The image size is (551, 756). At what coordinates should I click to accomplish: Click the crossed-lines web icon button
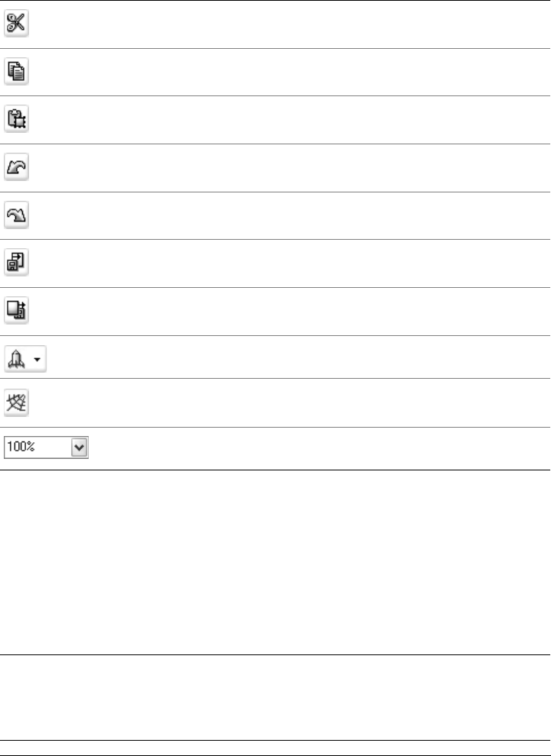pyautogui.click(x=16, y=402)
